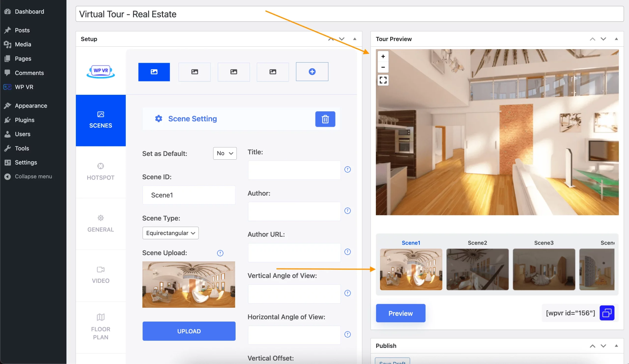Select Scene2 thumbnail in tour preview
Image resolution: width=629 pixels, height=364 pixels.
(477, 269)
